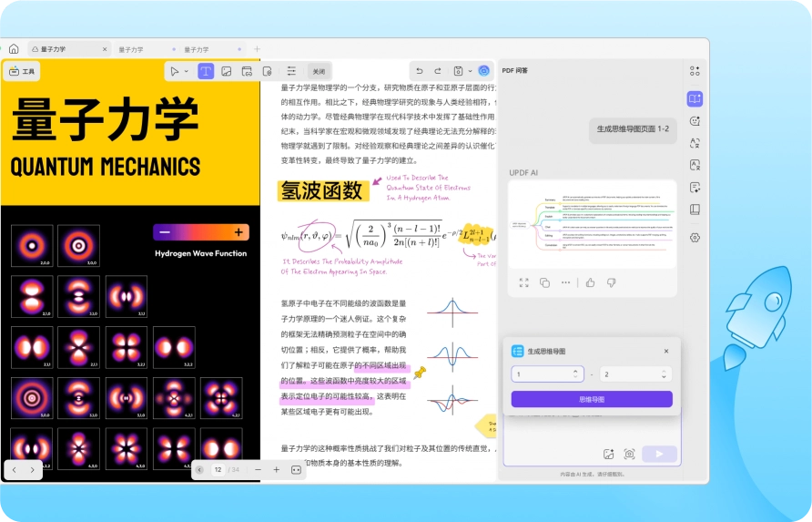Expand mind map to fullscreen
812x522 pixels.
523,282
